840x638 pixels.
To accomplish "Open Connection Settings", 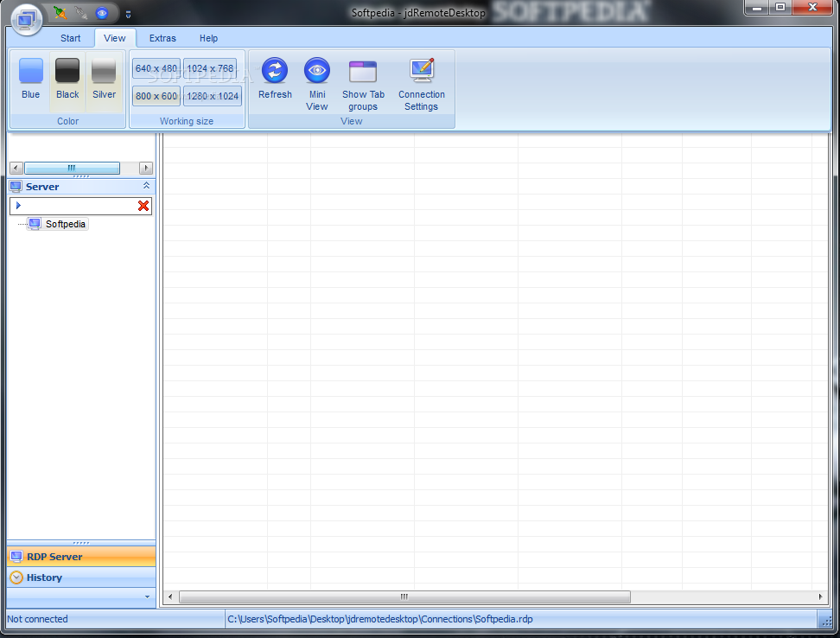I will [x=422, y=85].
